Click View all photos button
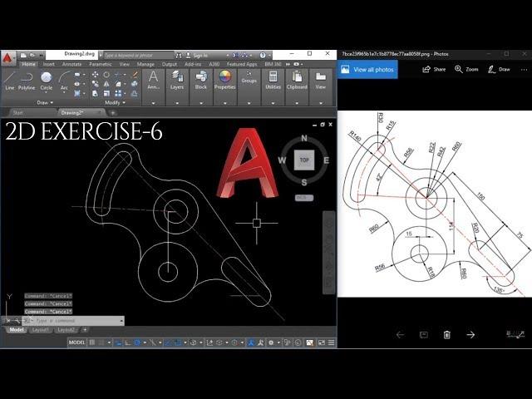The width and height of the screenshot is (532, 399). click(367, 70)
